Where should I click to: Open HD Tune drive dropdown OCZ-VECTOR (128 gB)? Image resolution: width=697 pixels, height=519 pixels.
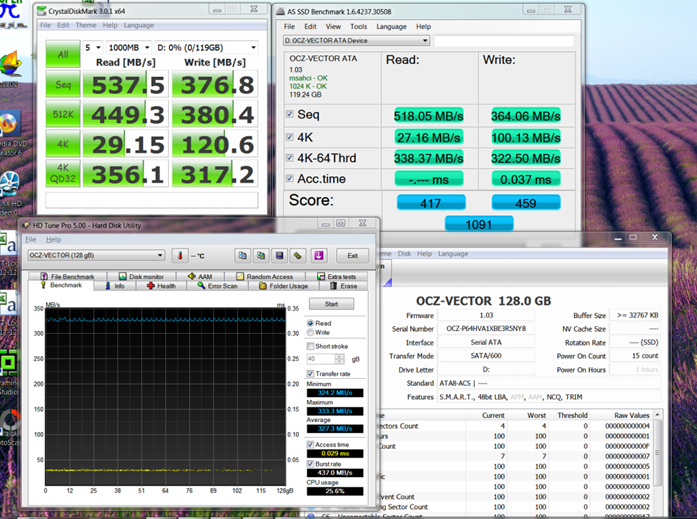coord(96,256)
